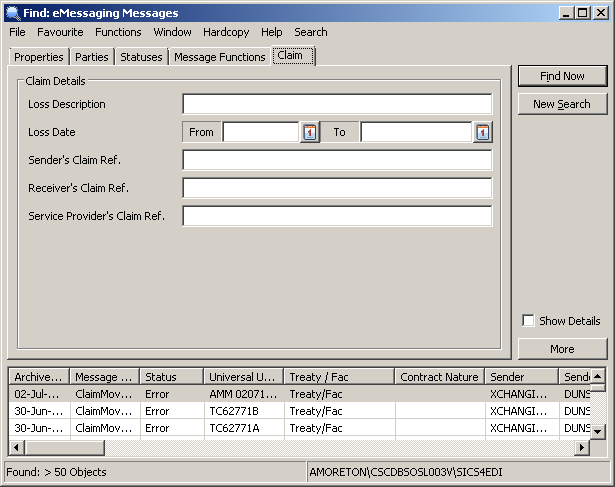Sort by the Status column header

tap(172, 377)
